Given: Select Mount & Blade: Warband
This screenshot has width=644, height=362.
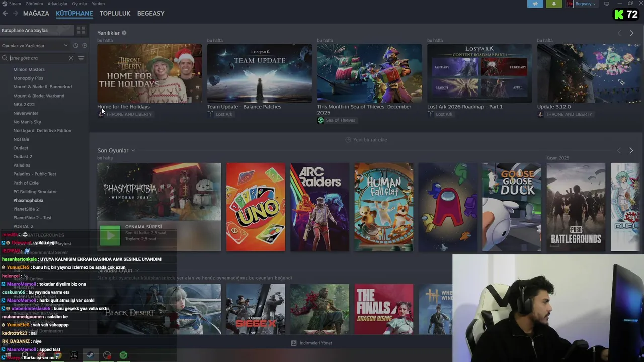Looking at the screenshot, I should click(39, 96).
